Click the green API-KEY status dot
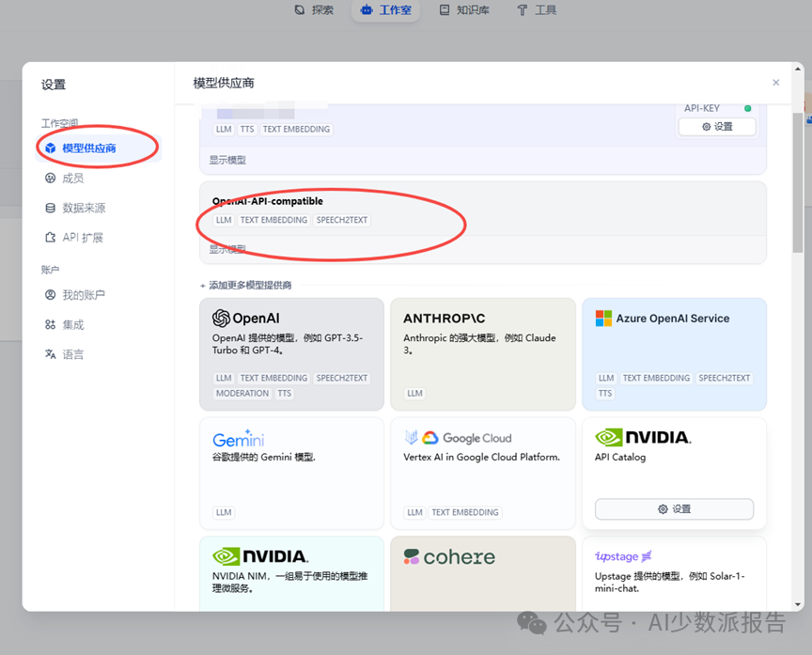Image resolution: width=812 pixels, height=655 pixels. click(x=748, y=108)
